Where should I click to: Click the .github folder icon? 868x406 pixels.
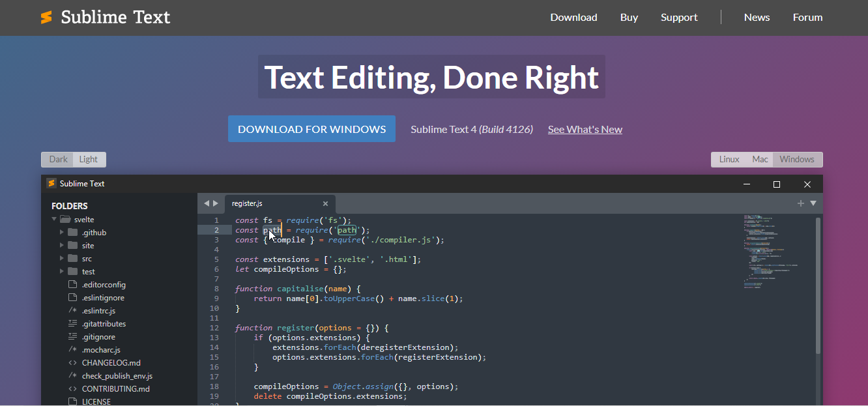73,233
